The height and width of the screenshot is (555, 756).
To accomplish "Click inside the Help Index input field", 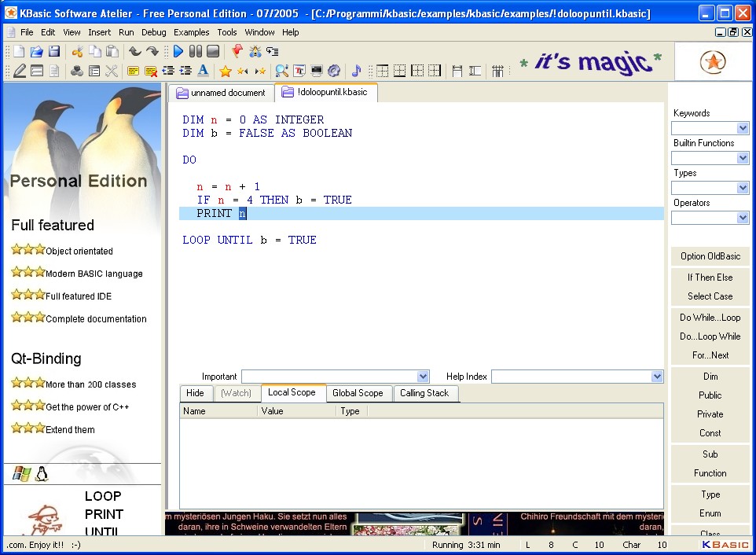I will [x=571, y=377].
